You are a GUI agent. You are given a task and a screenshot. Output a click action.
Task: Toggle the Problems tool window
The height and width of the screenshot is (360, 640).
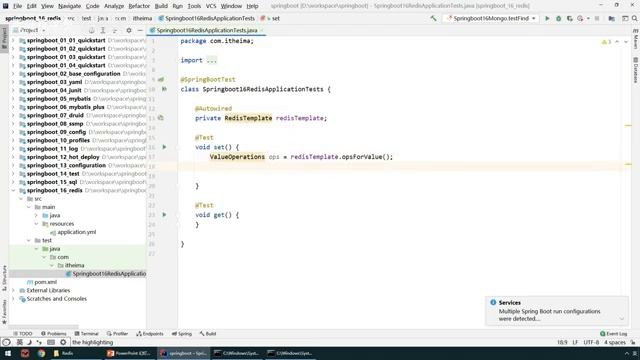[53, 334]
